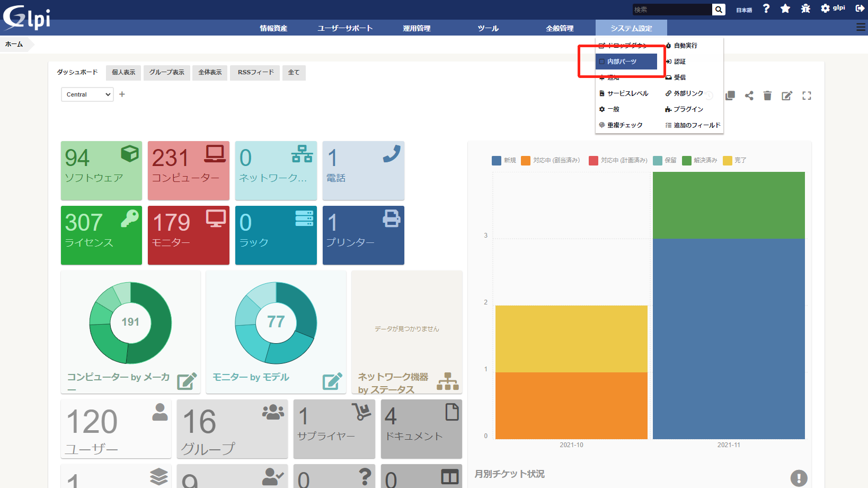Open the hamburger menu on the right
This screenshot has height=488, width=868.
click(x=861, y=27)
